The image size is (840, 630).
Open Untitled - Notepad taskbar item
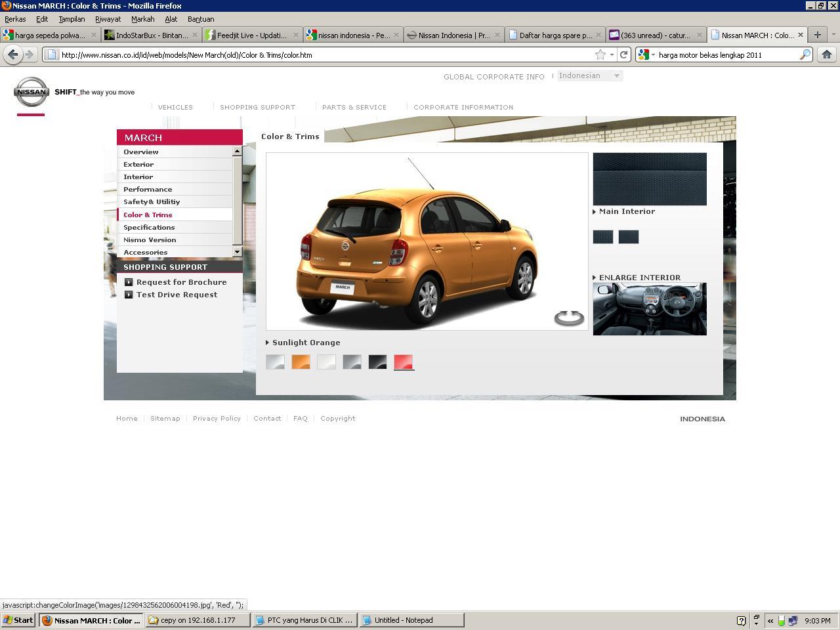[411, 620]
